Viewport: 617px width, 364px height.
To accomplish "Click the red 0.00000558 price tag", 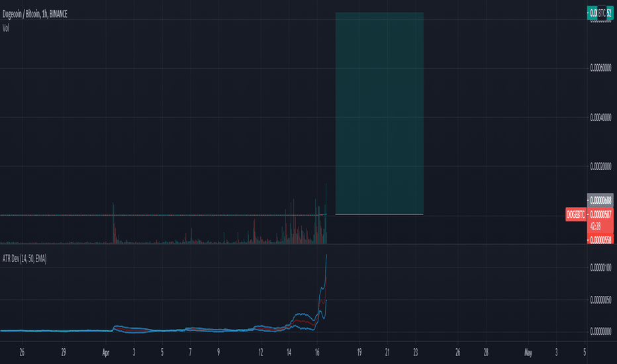I will coord(600,240).
